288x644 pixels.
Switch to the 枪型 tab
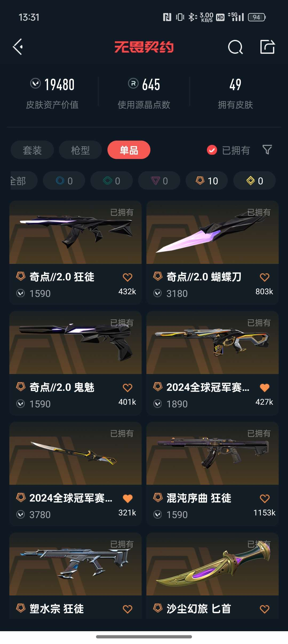(x=80, y=150)
